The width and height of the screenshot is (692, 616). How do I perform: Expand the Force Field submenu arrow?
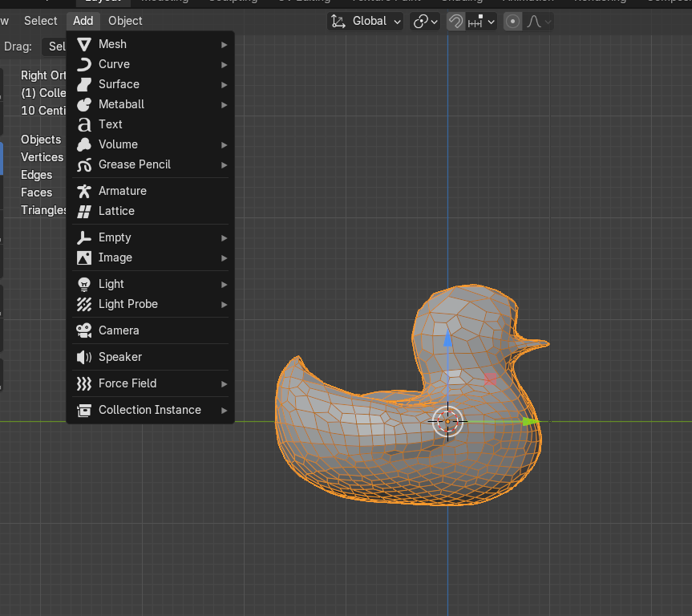225,383
